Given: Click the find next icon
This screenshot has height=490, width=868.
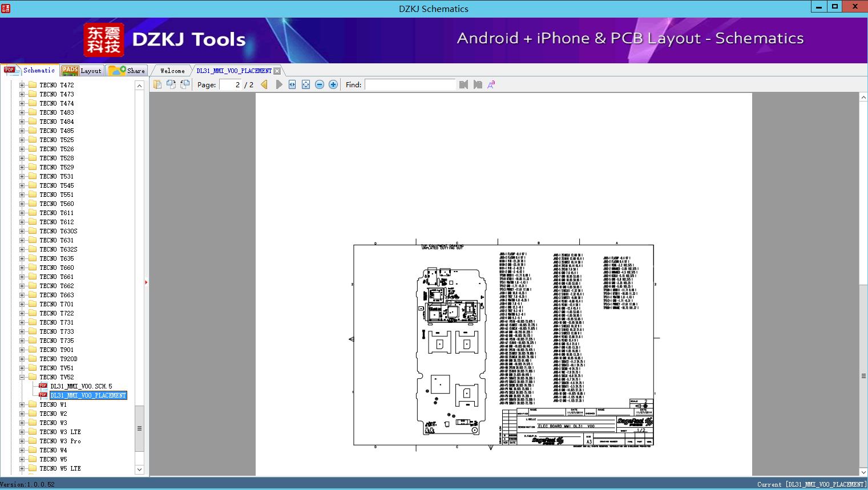Looking at the screenshot, I should tap(478, 84).
